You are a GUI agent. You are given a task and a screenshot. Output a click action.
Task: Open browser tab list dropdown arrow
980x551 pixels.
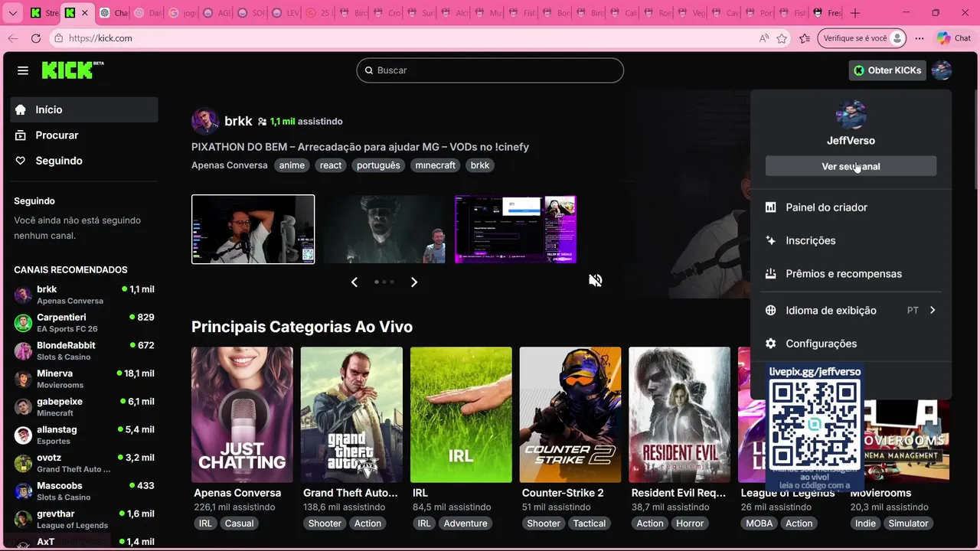13,13
